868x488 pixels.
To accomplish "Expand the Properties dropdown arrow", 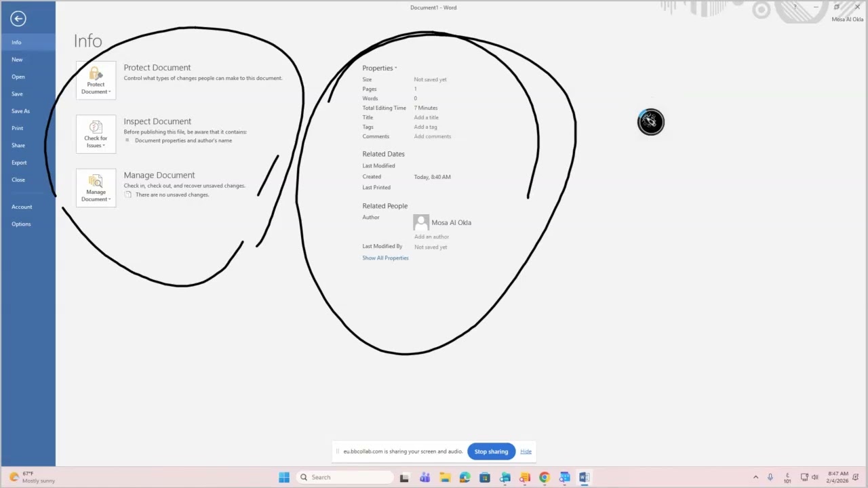I will pyautogui.click(x=395, y=68).
